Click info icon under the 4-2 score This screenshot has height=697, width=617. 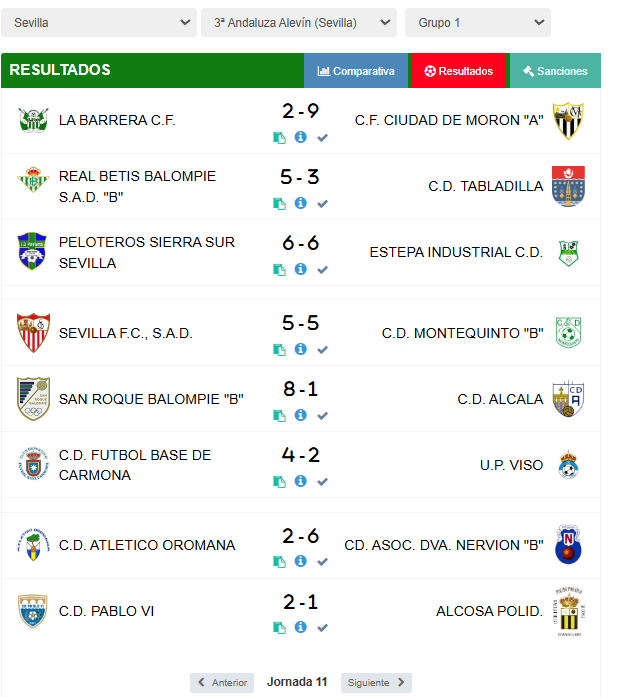coord(300,481)
